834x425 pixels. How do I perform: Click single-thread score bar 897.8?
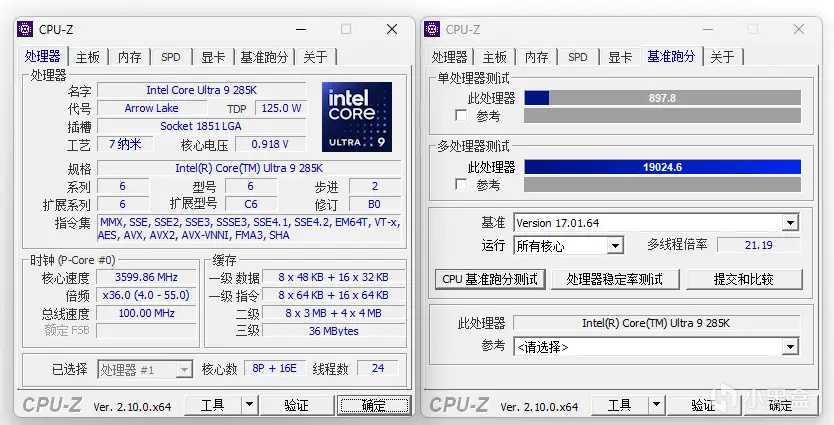click(x=662, y=98)
